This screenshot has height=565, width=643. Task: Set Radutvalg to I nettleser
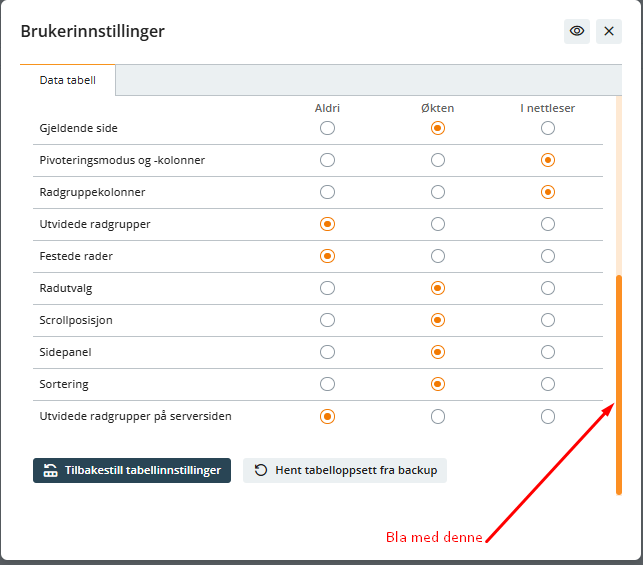coord(548,288)
